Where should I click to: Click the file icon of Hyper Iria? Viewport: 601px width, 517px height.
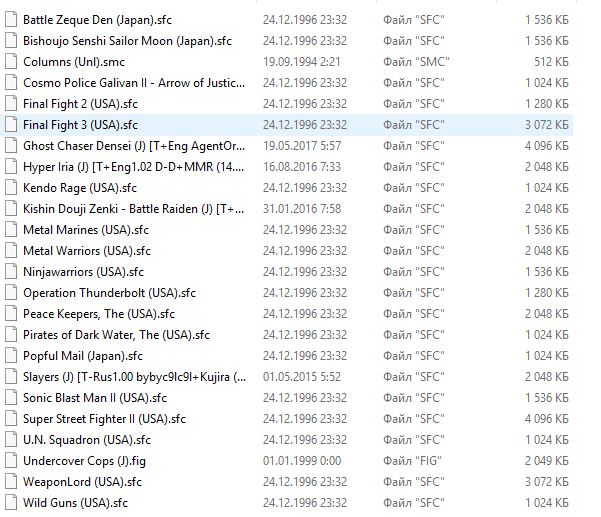11,167
